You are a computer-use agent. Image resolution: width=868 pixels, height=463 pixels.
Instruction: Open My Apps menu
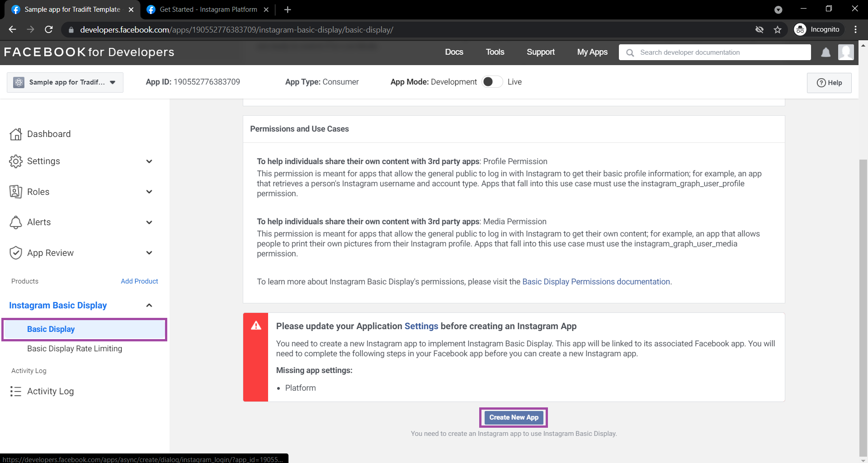click(592, 52)
